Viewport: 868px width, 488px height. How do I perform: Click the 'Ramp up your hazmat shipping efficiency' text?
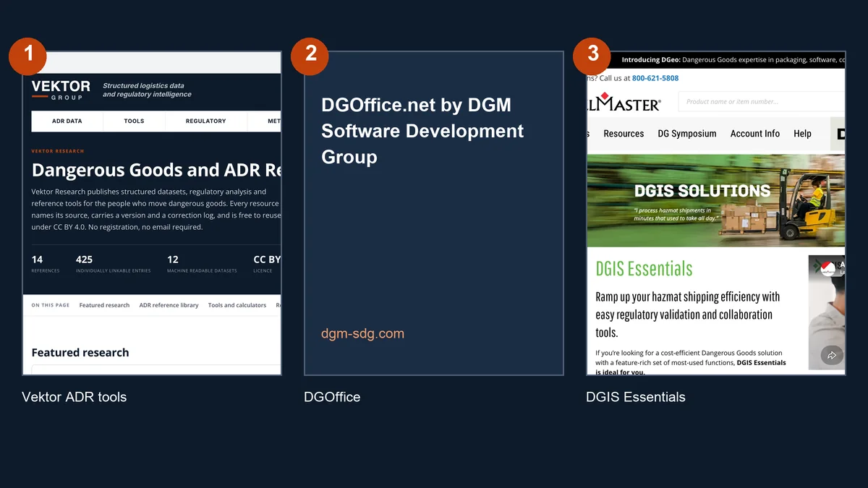[x=687, y=314]
